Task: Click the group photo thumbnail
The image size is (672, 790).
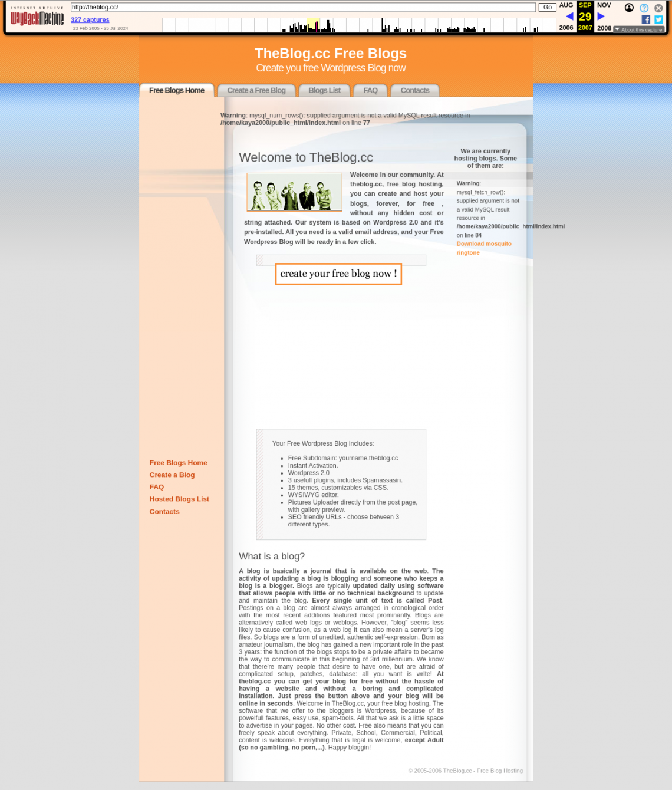Action: [294, 192]
